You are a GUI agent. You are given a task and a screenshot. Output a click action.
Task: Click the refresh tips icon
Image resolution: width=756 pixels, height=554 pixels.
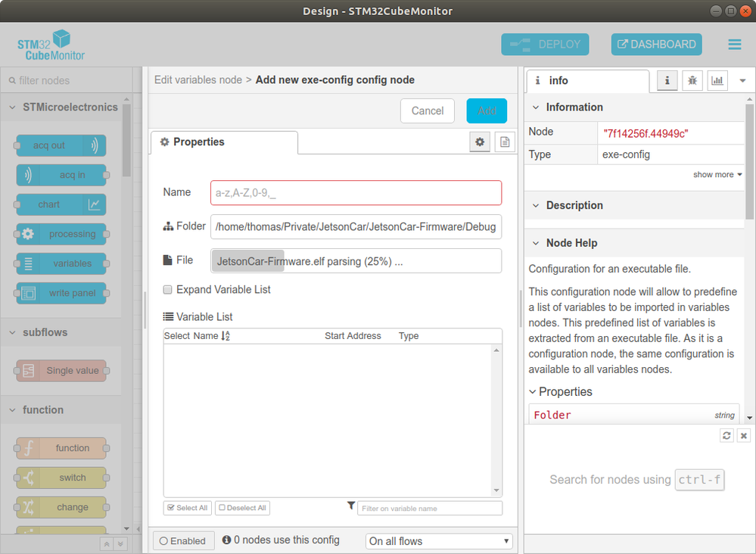pos(726,435)
